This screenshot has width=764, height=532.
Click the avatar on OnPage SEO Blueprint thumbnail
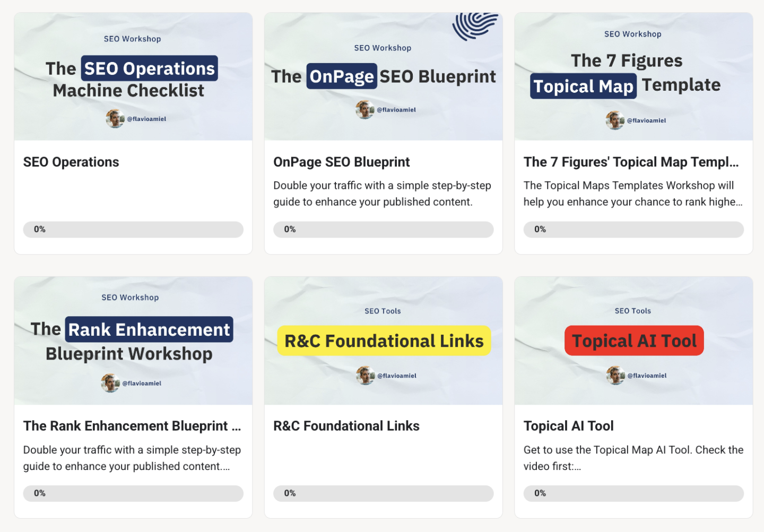tap(365, 110)
